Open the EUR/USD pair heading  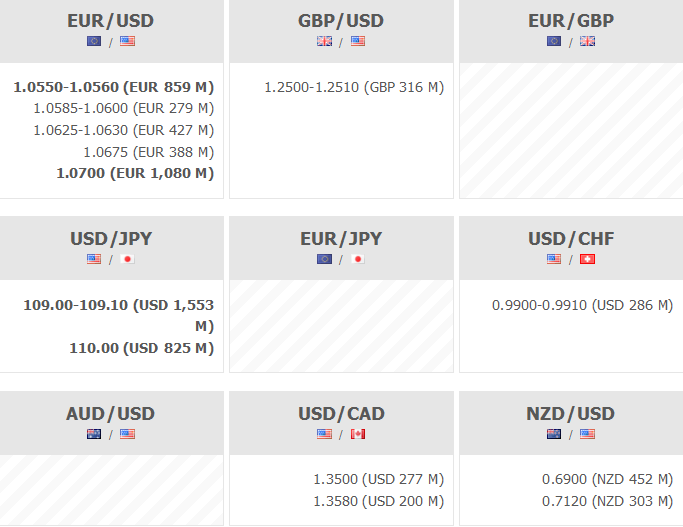click(x=110, y=21)
